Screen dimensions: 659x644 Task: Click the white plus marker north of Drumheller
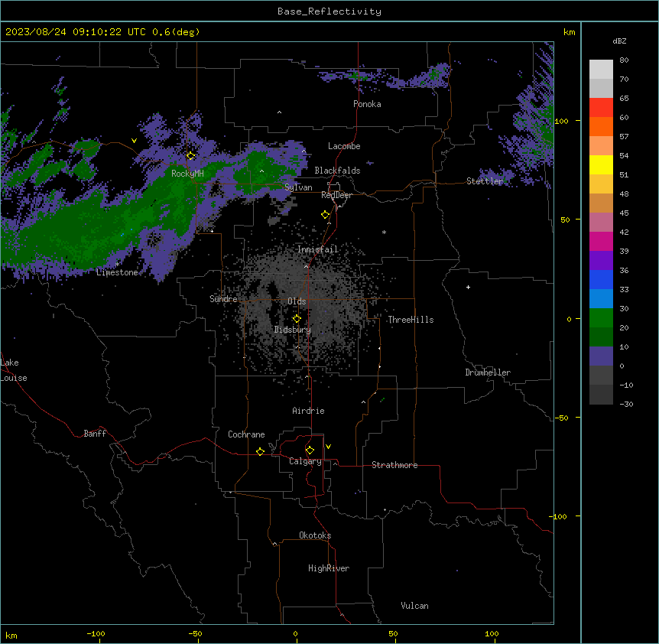468,287
